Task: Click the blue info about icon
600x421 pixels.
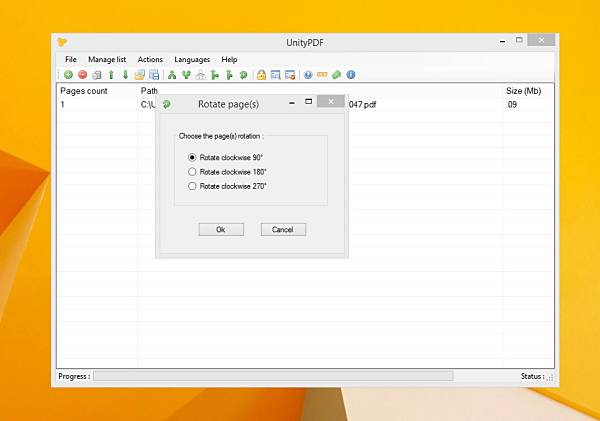Action: coord(351,75)
